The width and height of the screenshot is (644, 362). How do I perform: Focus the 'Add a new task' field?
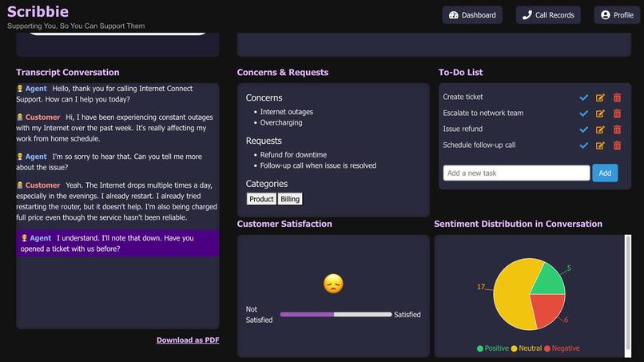tap(516, 173)
